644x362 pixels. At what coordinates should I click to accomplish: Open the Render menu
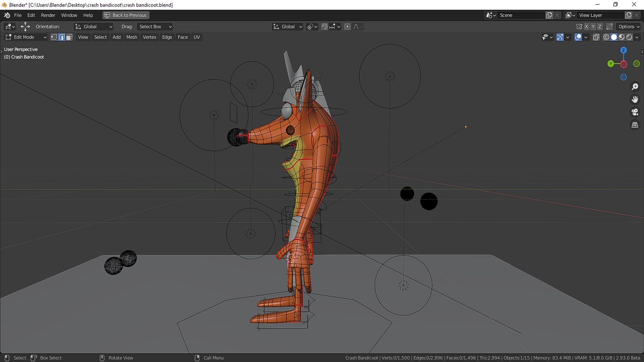[x=48, y=15]
